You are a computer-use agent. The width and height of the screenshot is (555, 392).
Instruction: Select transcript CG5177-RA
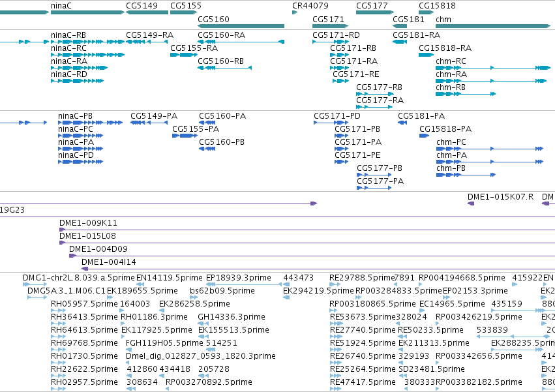point(375,107)
